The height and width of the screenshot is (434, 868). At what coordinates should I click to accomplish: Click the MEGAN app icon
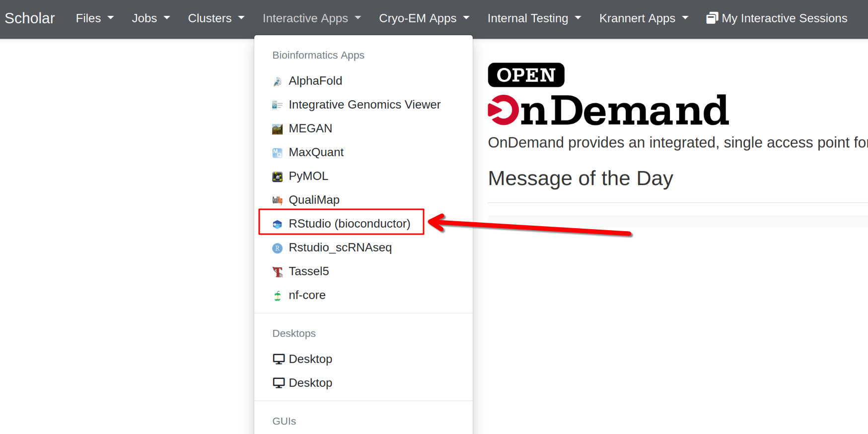click(x=277, y=129)
